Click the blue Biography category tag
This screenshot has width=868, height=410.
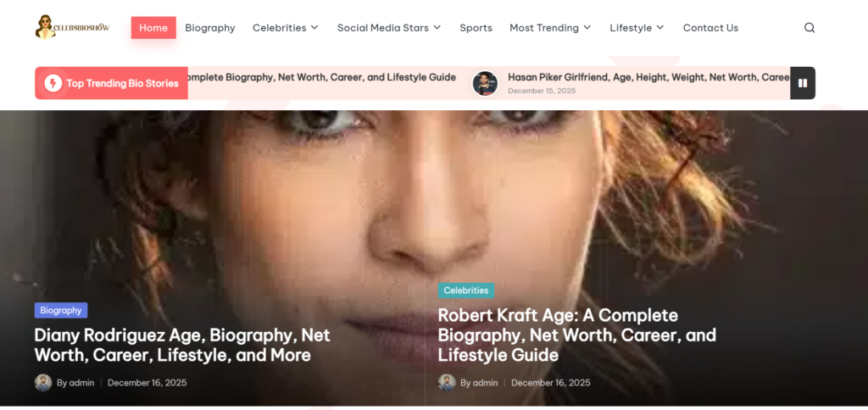[61, 311]
